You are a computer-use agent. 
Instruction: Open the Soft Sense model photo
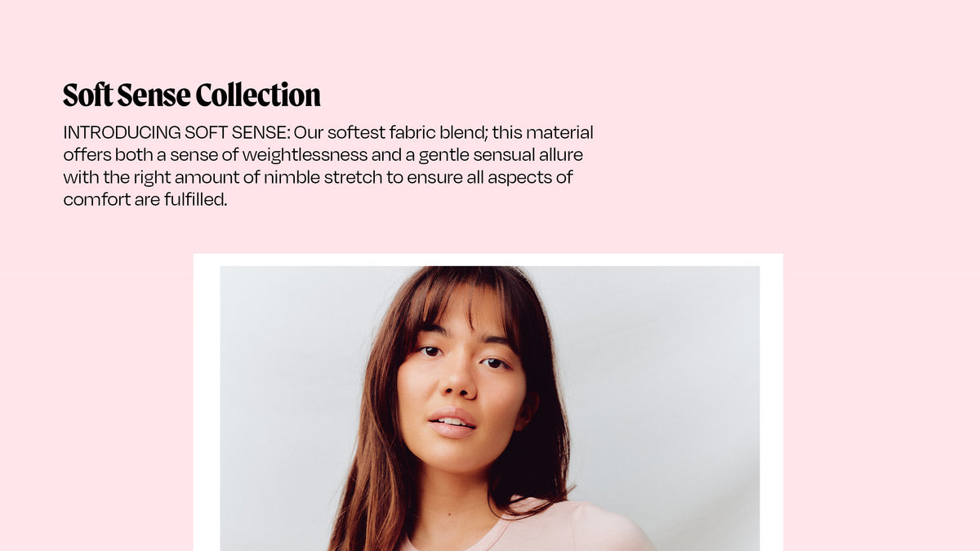[489, 408]
